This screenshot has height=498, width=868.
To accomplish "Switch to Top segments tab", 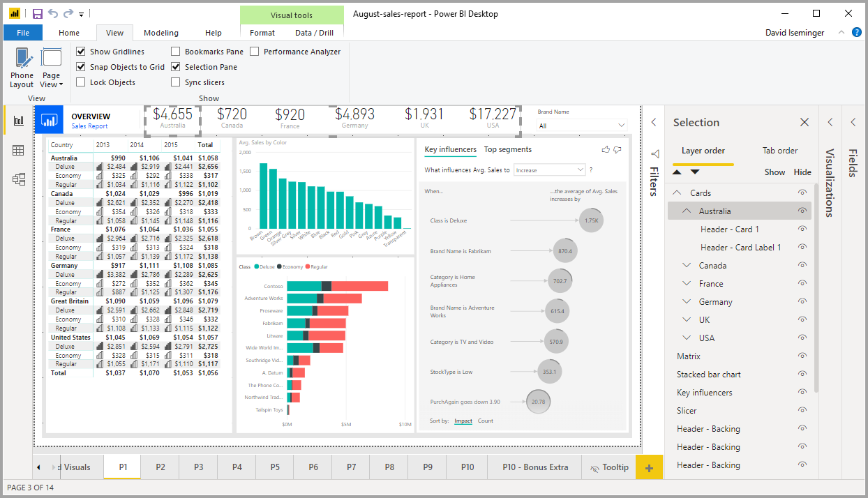I will tap(508, 149).
